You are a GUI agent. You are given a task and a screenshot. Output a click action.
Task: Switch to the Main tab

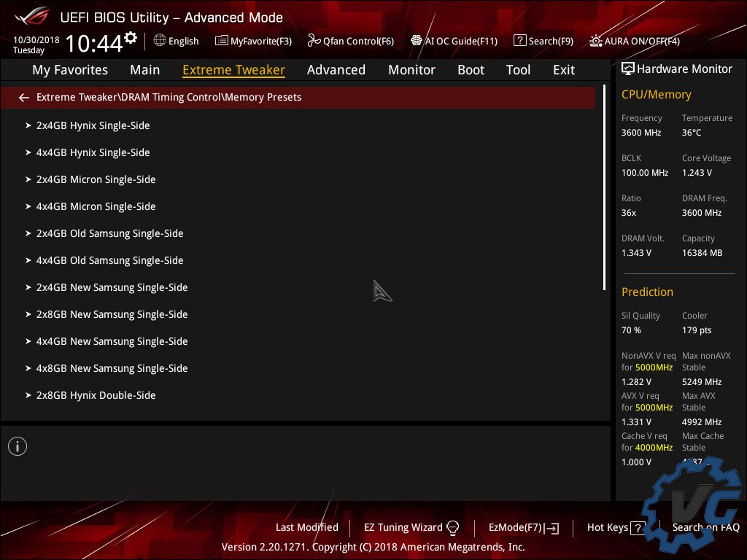tap(145, 70)
